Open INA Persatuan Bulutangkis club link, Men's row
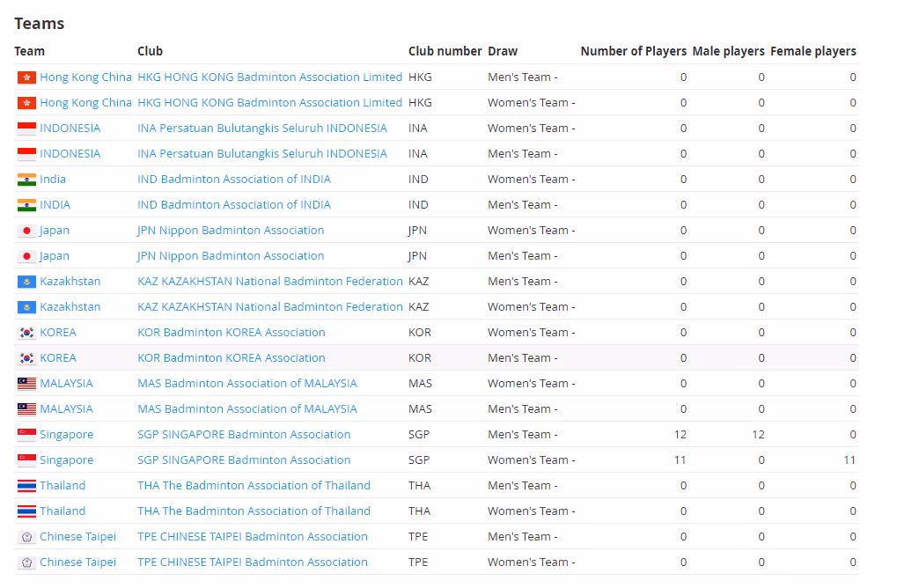 262,154
